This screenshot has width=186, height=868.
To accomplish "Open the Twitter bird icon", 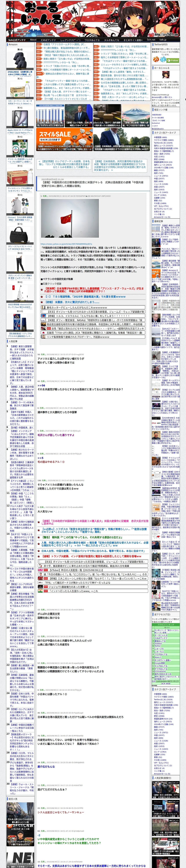I will tap(163, 60).
